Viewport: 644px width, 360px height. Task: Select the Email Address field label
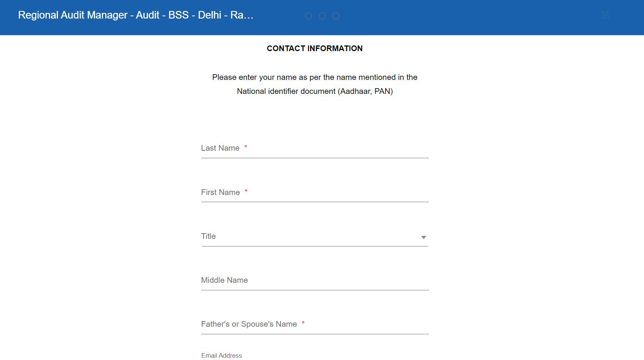(221, 355)
